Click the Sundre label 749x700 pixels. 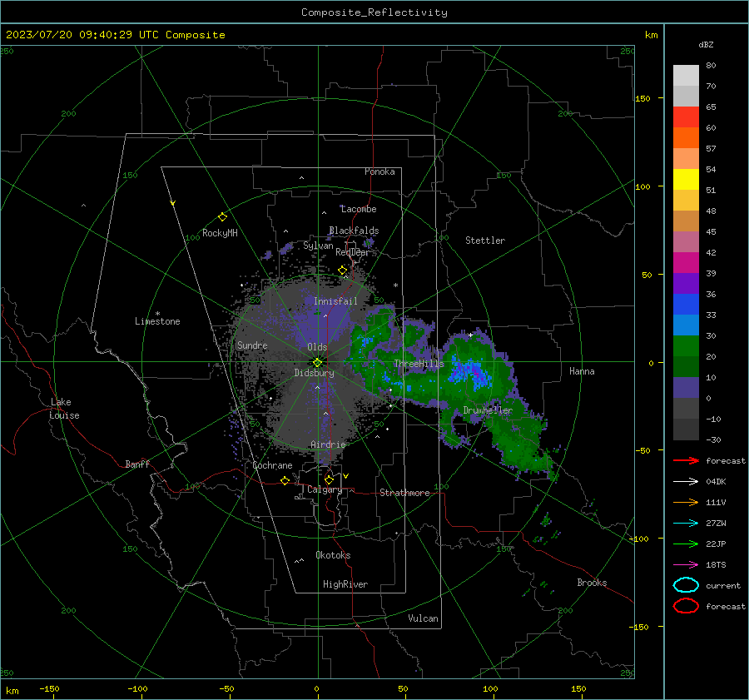tap(252, 345)
